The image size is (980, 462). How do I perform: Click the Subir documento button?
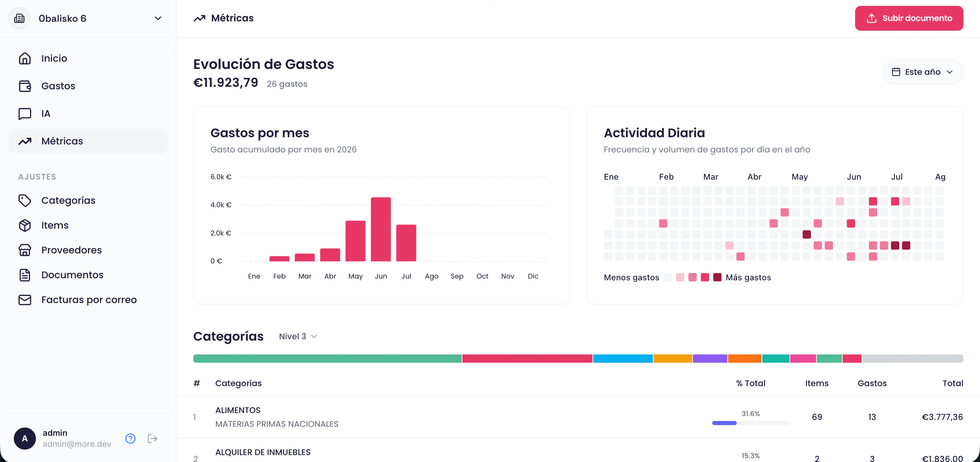pos(909,18)
